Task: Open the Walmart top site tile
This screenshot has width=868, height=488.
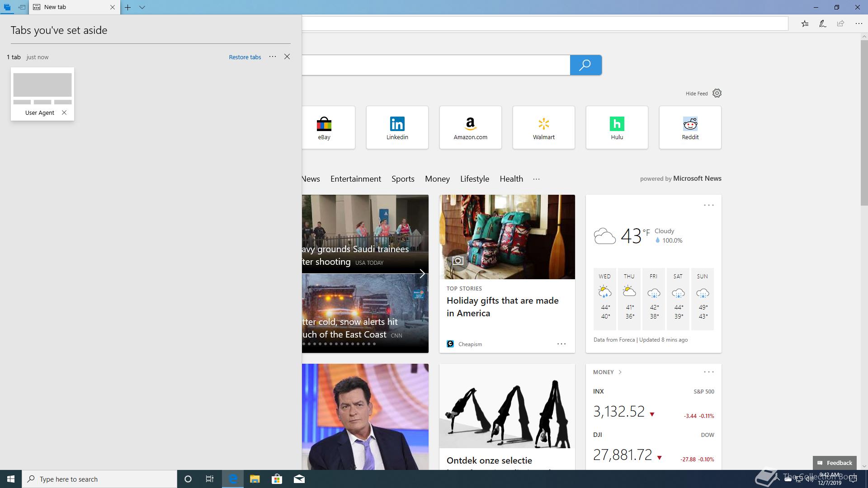Action: pos(544,127)
